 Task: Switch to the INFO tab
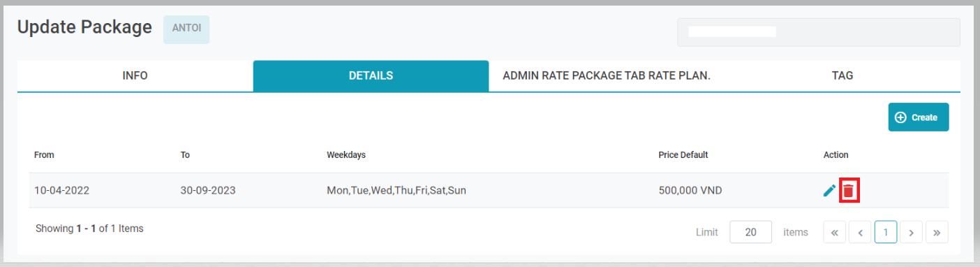tap(135, 75)
